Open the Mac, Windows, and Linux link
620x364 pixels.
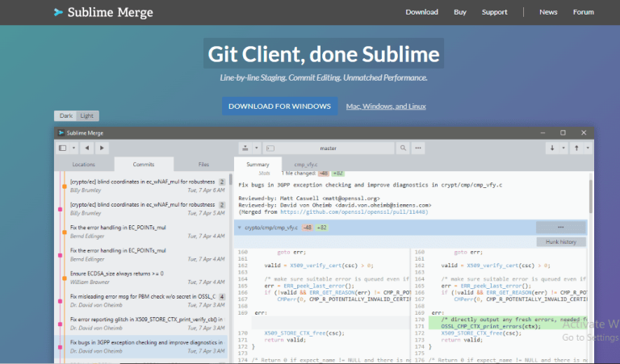[x=386, y=107]
